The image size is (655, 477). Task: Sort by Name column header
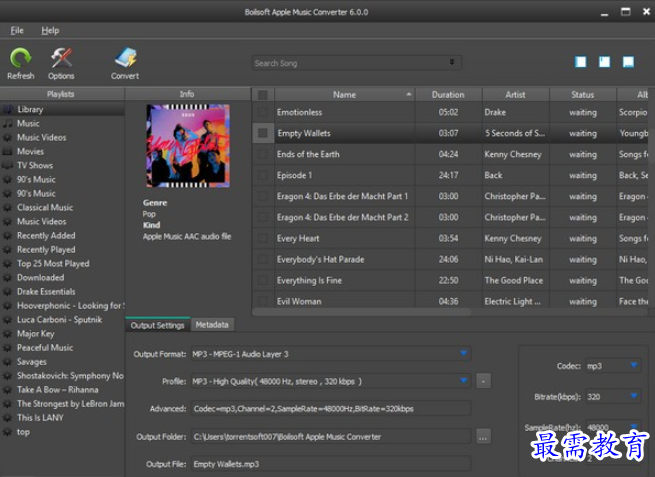[x=345, y=95]
